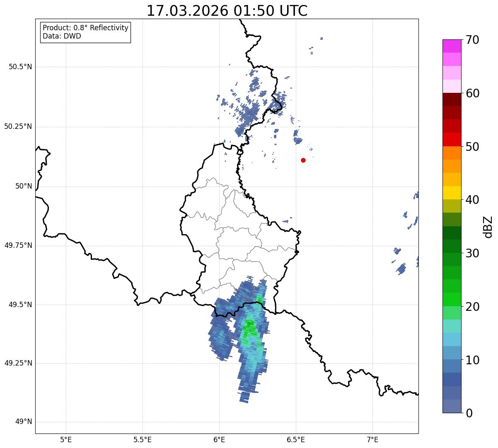Click the colorbar tick value 50
Viewport: 498px width, 448px height.
(x=472, y=147)
